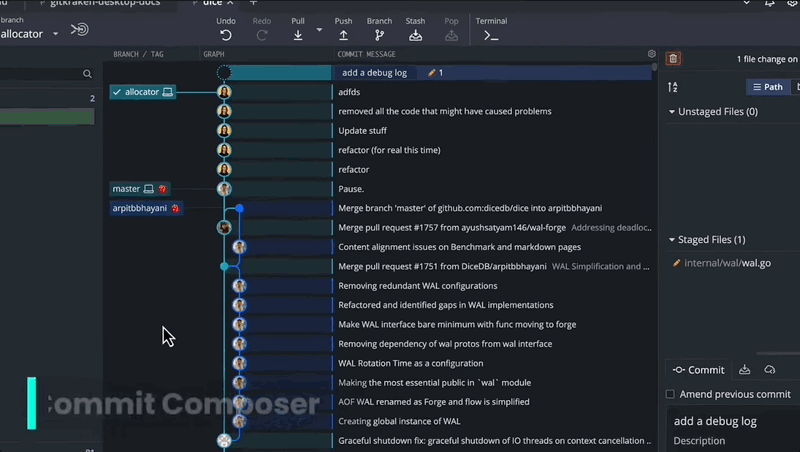This screenshot has width=800, height=452.
Task: Toggle file sort order icon
Action: tap(672, 87)
